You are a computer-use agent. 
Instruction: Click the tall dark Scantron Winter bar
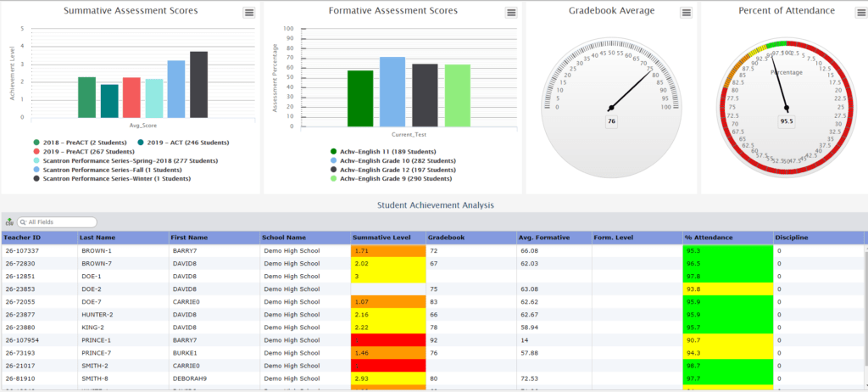[x=198, y=85]
